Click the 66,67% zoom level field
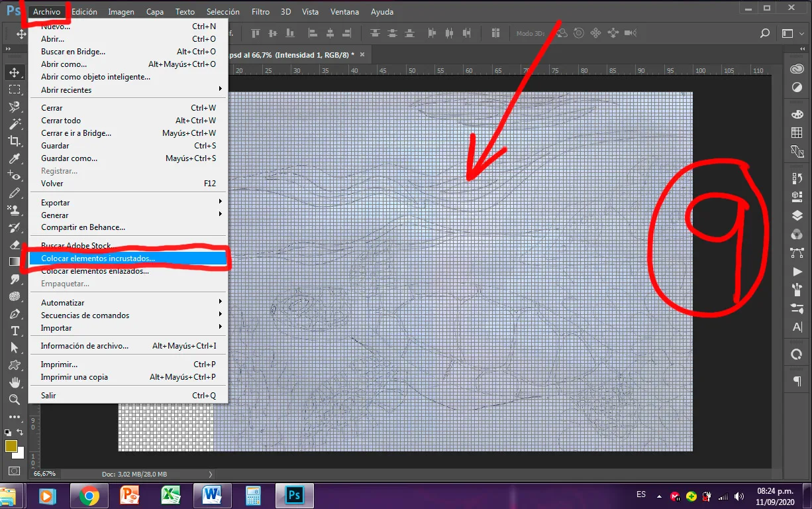812x509 pixels. 44,474
